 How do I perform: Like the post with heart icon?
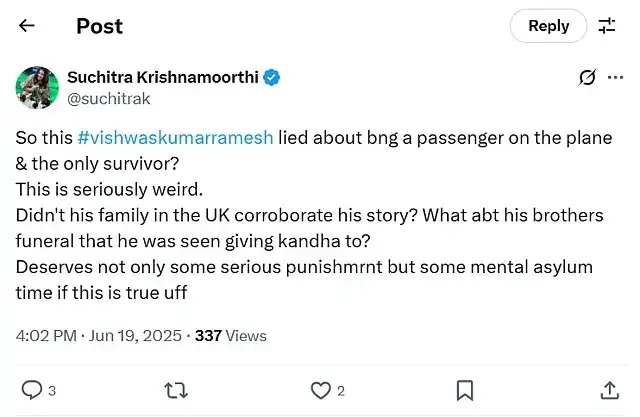pyautogui.click(x=320, y=390)
